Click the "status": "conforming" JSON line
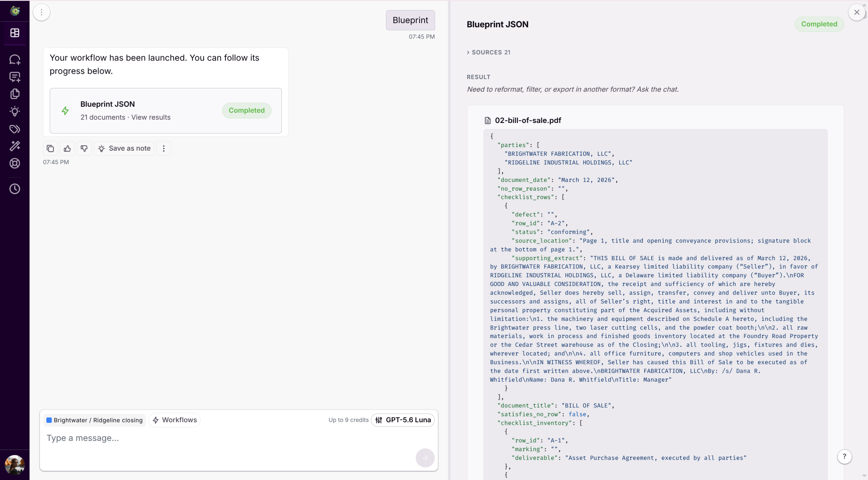The height and width of the screenshot is (480, 868). [552, 232]
